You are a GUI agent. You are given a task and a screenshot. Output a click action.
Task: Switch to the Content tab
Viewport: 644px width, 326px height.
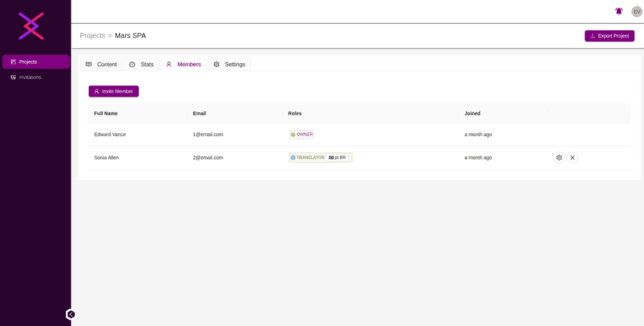101,64
